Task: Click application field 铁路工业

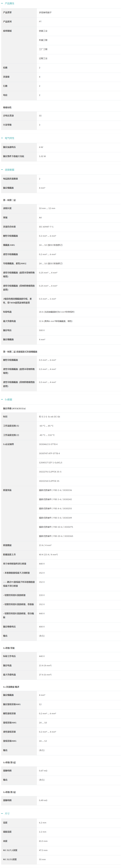Action: pyautogui.click(x=43, y=31)
